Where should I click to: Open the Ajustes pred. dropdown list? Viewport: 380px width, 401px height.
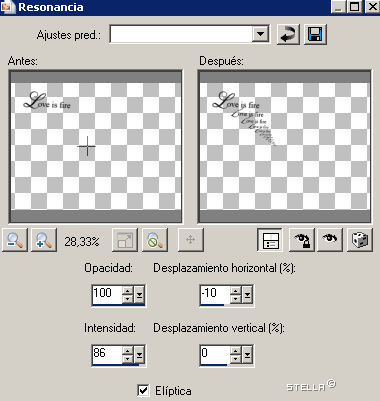260,34
